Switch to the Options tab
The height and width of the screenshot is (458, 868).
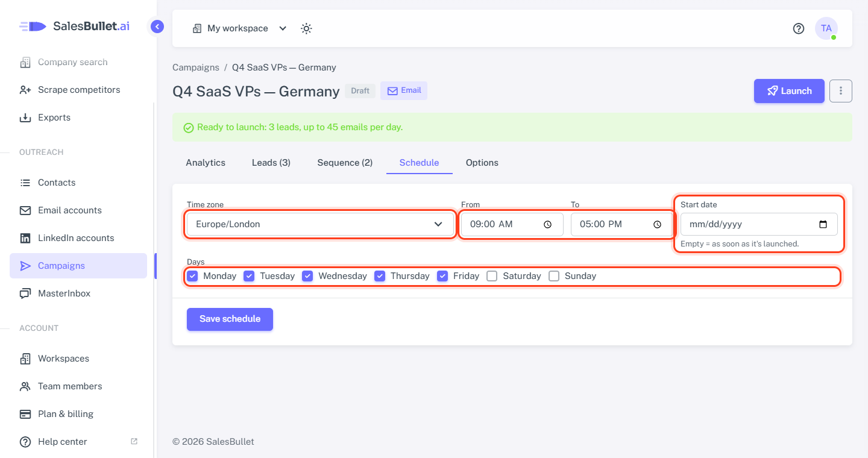click(482, 163)
